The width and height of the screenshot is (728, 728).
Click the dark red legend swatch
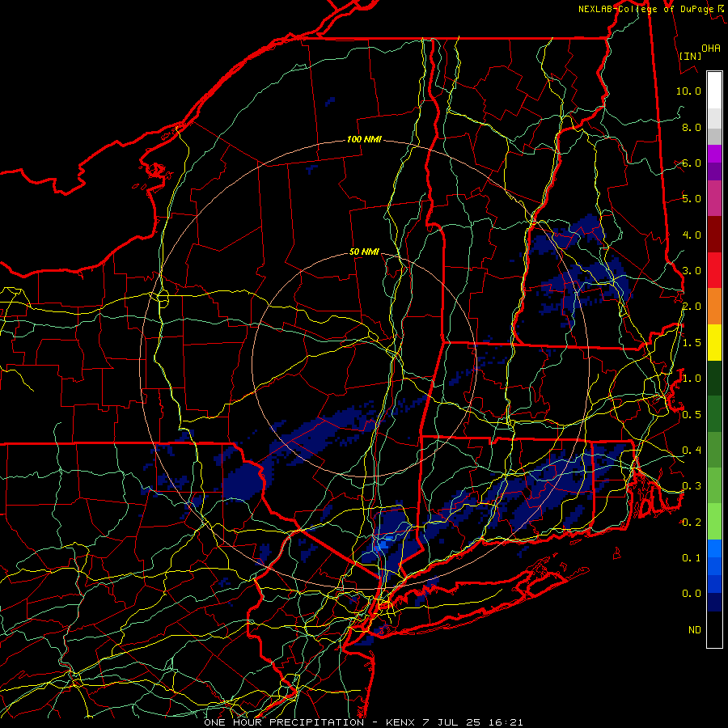click(x=714, y=235)
